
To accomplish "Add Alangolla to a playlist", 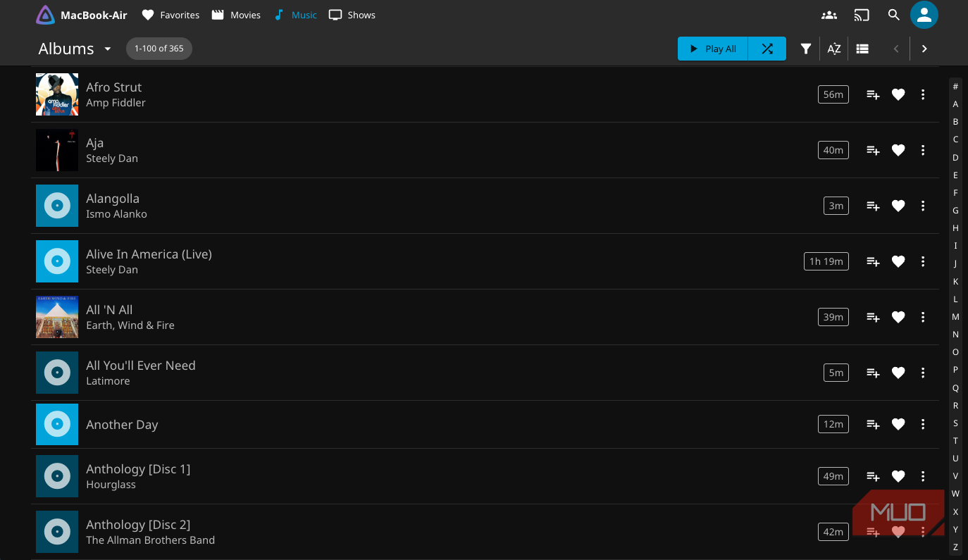I will (873, 206).
